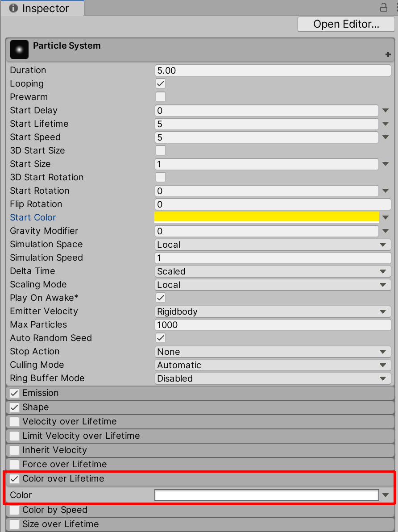
Task: Disable the Color over Lifetime module
Action: click(14, 478)
